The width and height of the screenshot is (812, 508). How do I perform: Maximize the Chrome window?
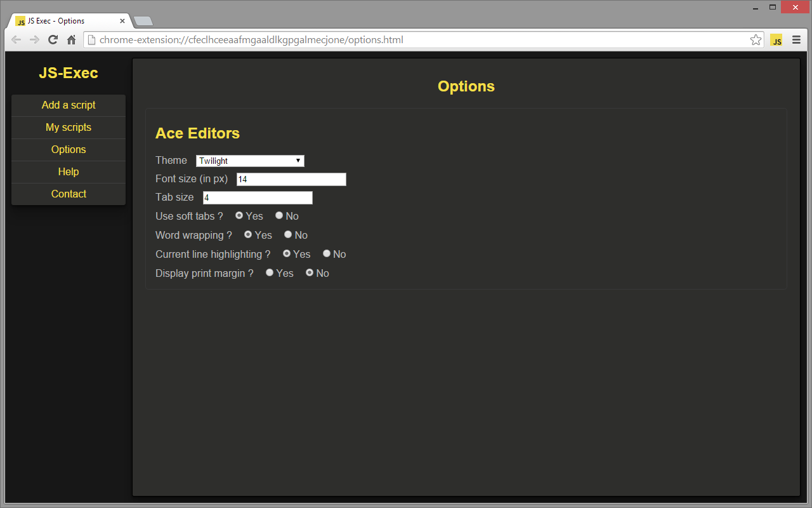tap(773, 8)
